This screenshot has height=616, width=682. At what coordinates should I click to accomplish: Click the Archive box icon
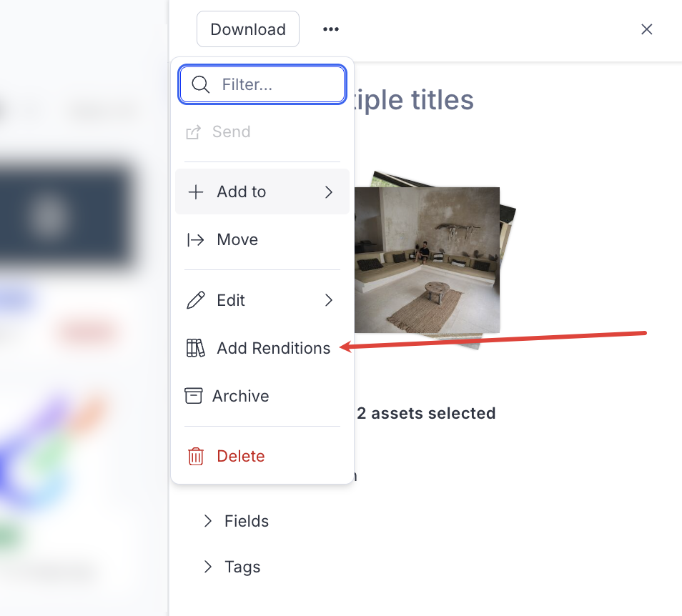coord(193,396)
